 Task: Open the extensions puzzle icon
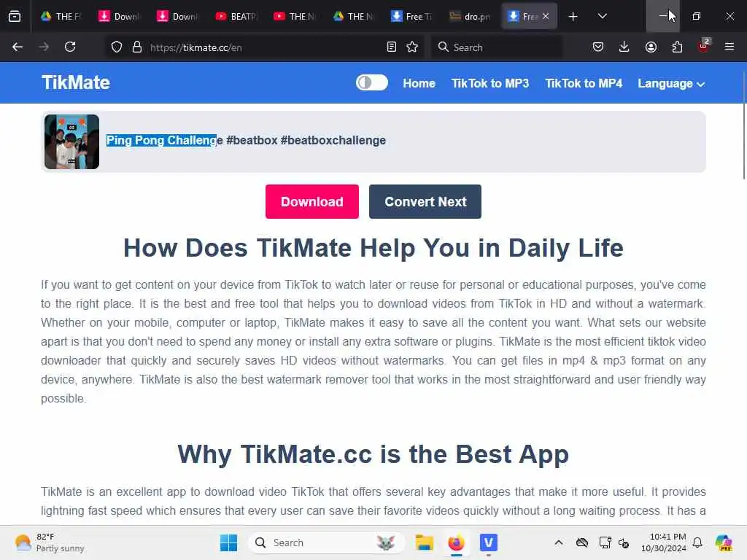(x=677, y=47)
